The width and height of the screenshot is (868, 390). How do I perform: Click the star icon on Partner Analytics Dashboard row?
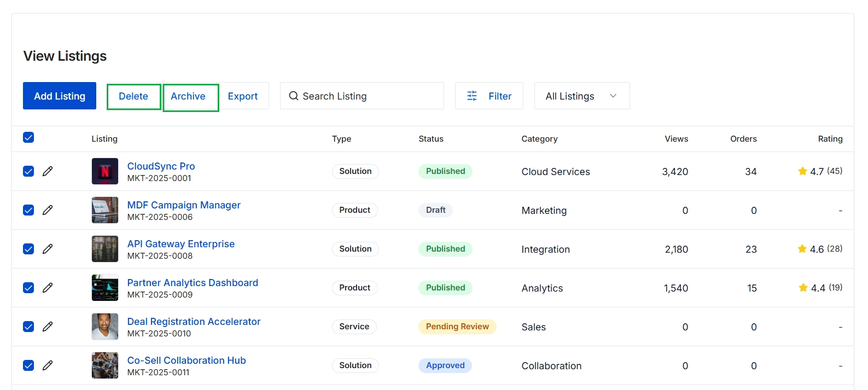803,288
